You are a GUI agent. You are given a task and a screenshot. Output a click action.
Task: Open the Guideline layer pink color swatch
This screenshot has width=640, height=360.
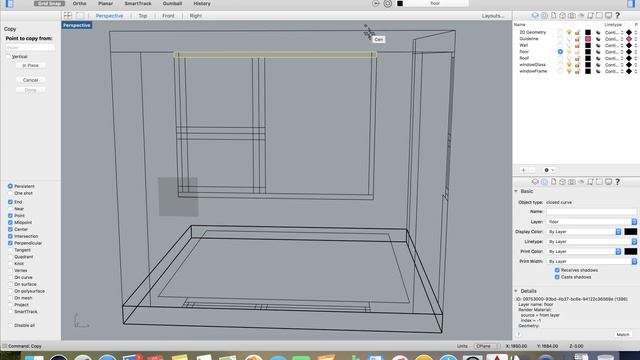(588, 39)
